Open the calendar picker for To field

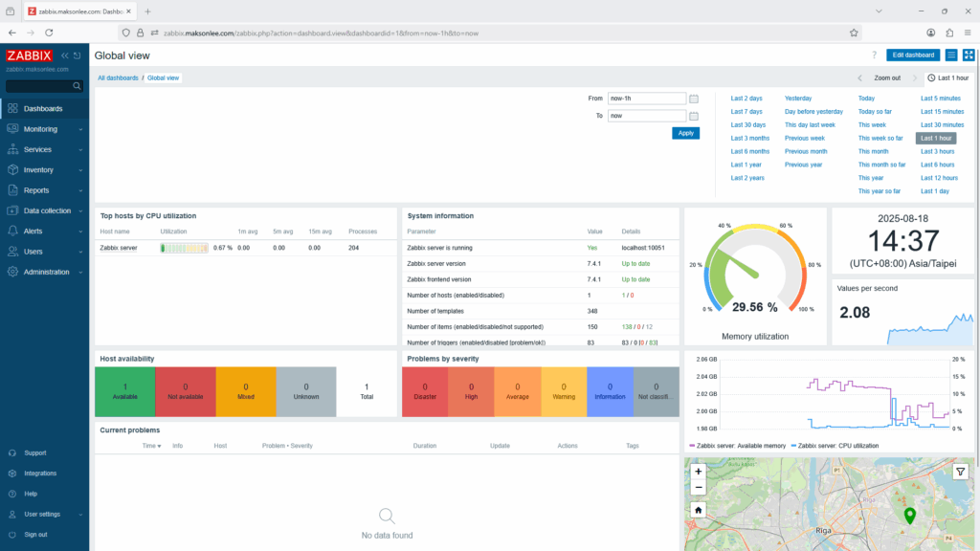click(x=694, y=116)
